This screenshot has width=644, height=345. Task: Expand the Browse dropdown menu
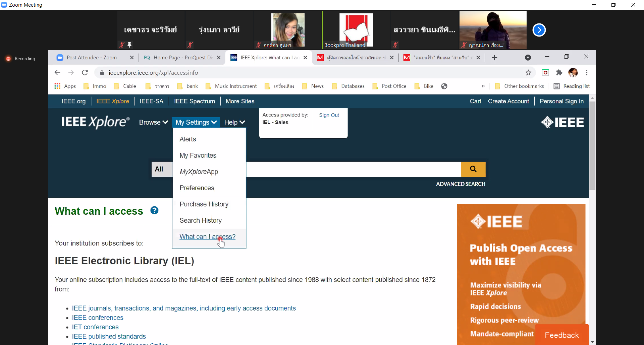coord(153,123)
